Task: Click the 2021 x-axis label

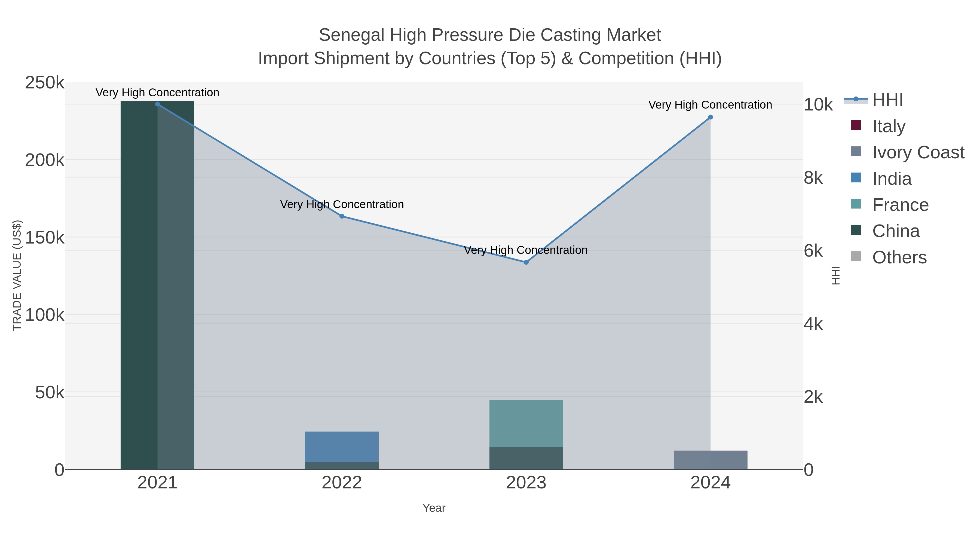Action: (158, 483)
